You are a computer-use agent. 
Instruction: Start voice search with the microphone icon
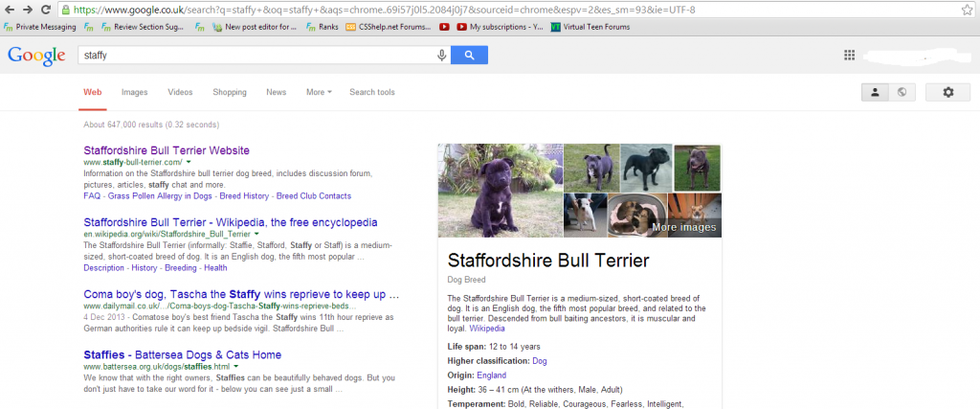pyautogui.click(x=442, y=55)
